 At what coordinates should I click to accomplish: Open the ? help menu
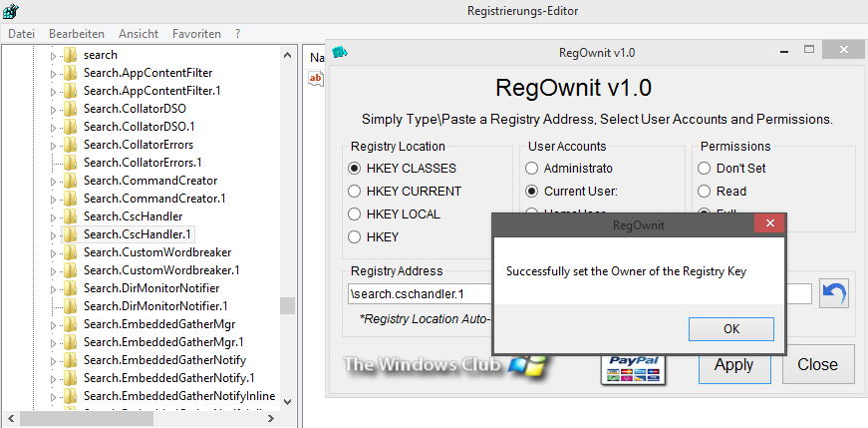pyautogui.click(x=237, y=34)
